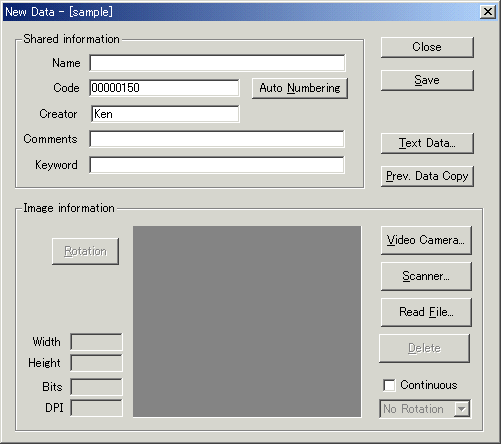Open the Video Camera capture option
The image size is (501, 444).
click(426, 240)
